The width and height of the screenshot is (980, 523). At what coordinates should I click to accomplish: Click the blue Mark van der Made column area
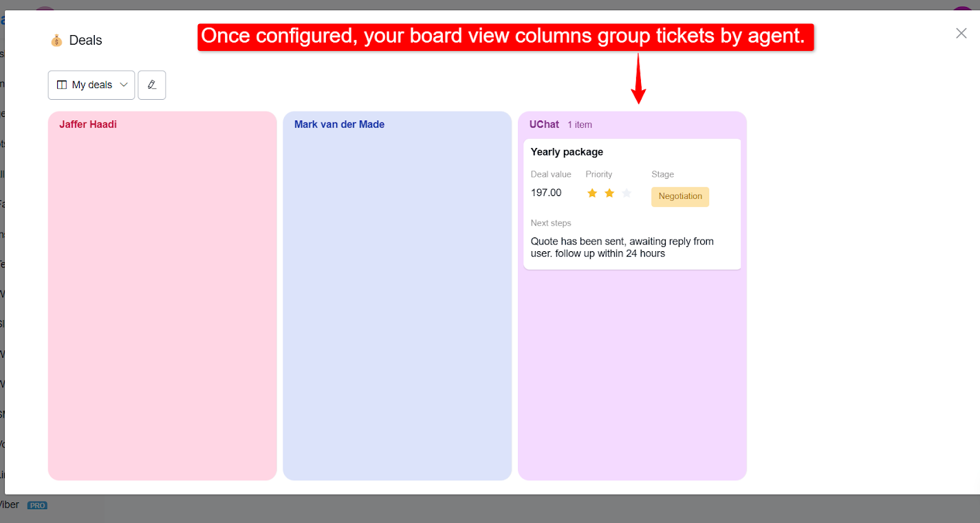tap(398, 303)
